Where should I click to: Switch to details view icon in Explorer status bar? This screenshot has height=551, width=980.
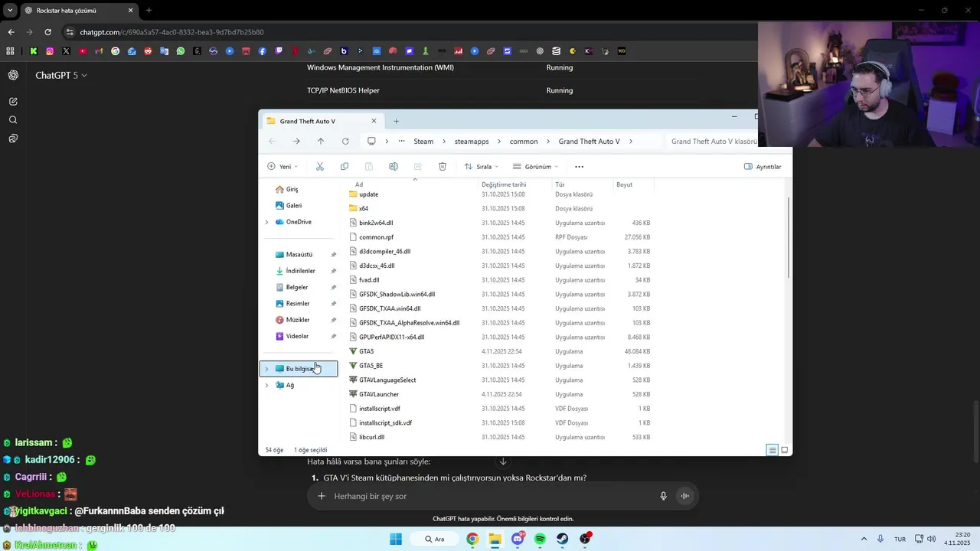(x=773, y=450)
